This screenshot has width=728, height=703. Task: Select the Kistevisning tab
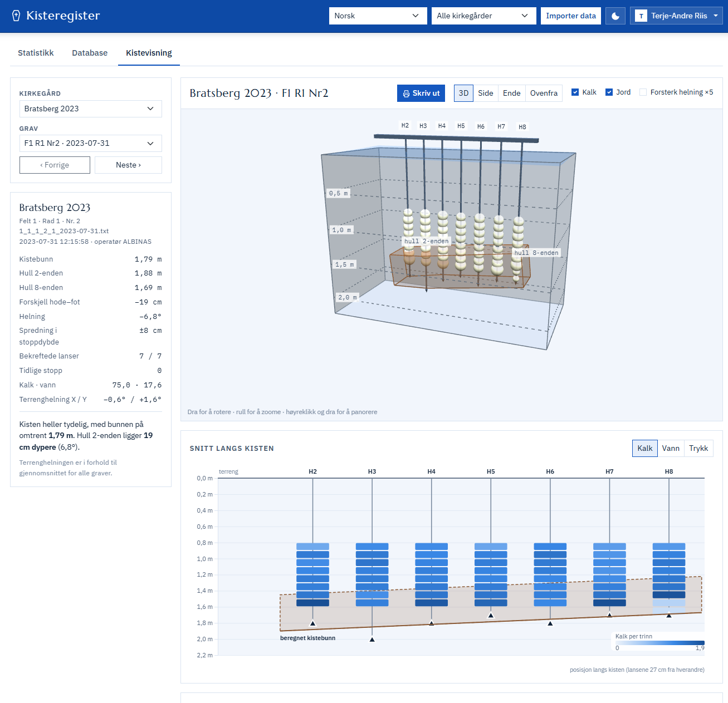(149, 53)
